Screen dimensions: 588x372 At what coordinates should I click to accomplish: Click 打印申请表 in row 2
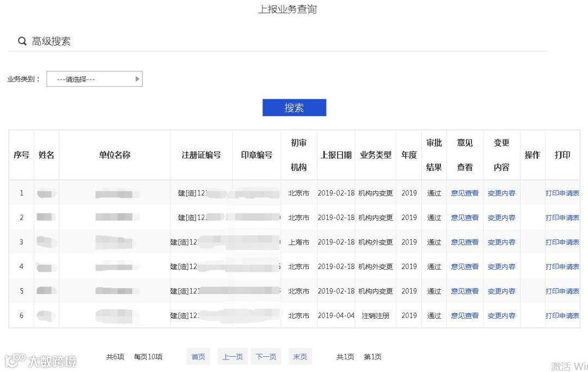click(562, 217)
